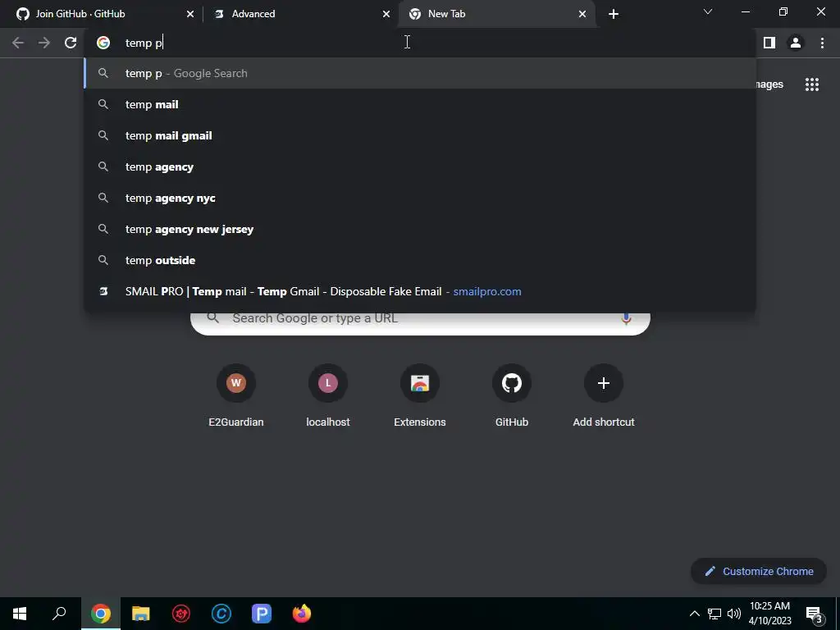Start voice search with the microphone
The width and height of the screenshot is (840, 630).
coord(626,319)
